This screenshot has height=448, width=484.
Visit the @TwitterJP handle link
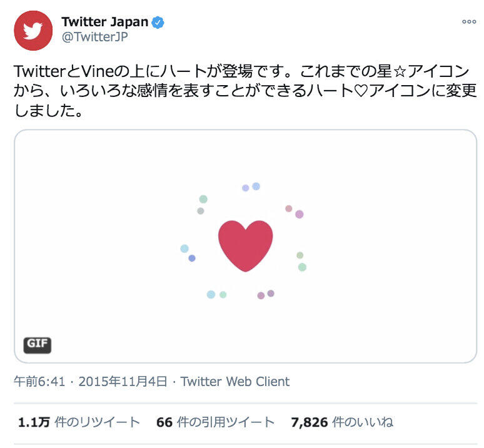click(x=94, y=36)
